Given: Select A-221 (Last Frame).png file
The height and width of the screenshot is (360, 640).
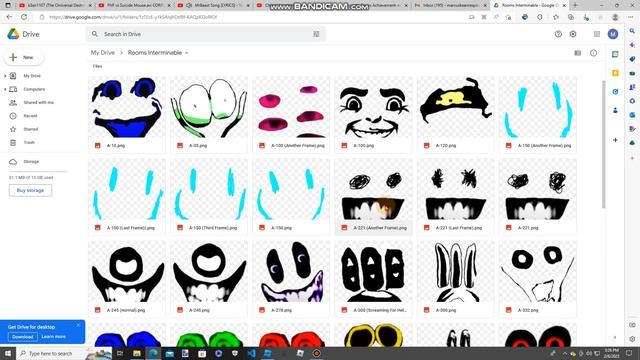Looking at the screenshot, I should [456, 197].
